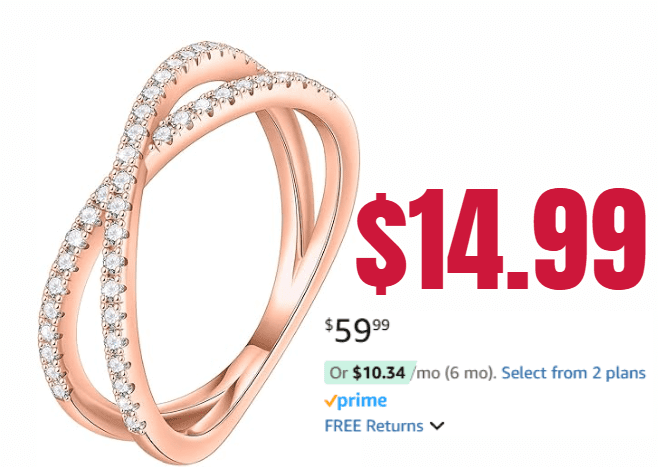
Task: Click the orange Prime checkmark icon
Action: tap(330, 401)
